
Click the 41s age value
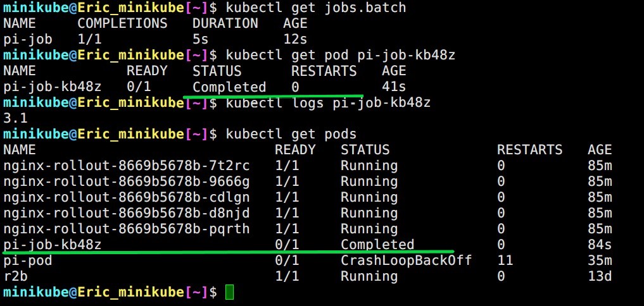[x=393, y=87]
